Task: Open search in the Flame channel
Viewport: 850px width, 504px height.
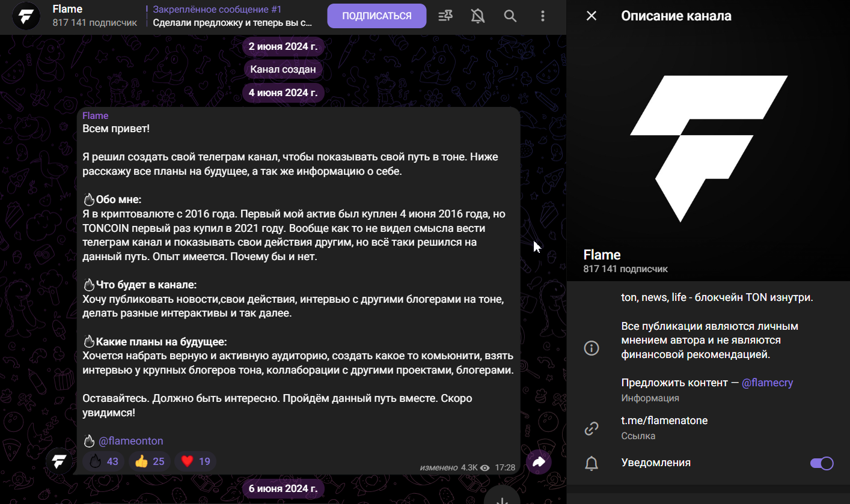Action: [510, 16]
